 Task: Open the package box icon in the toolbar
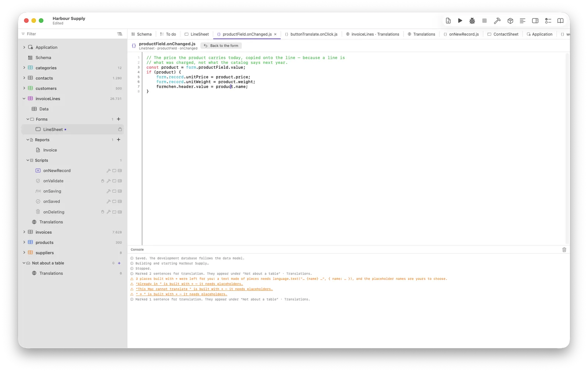510,21
